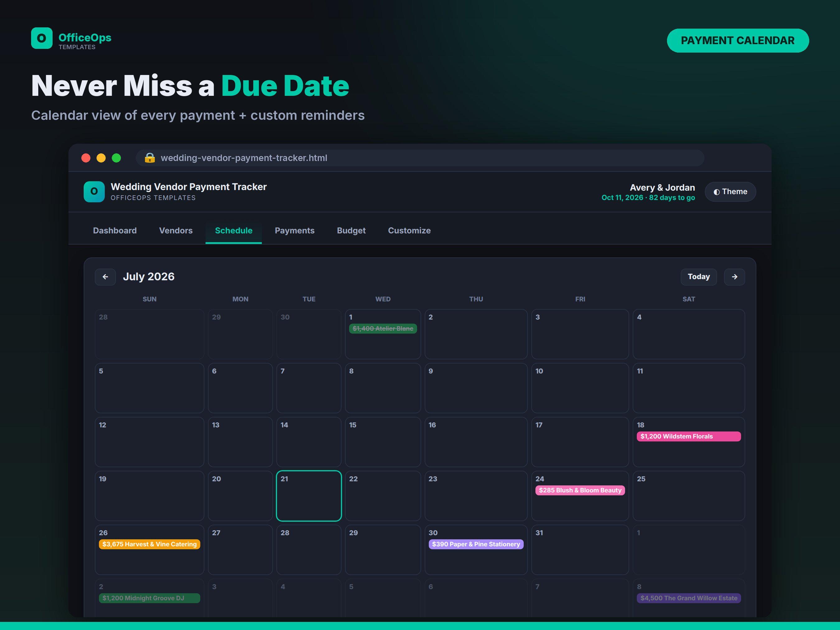Switch to the Vendors tab

click(x=176, y=231)
